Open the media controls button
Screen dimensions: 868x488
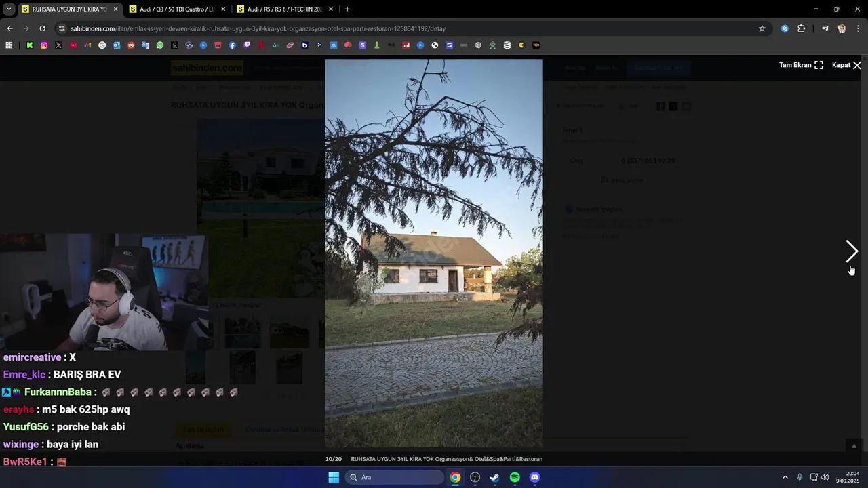[825, 28]
